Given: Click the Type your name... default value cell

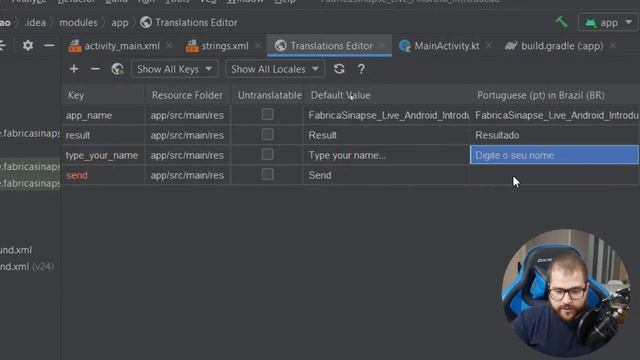Looking at the screenshot, I should [387, 155].
